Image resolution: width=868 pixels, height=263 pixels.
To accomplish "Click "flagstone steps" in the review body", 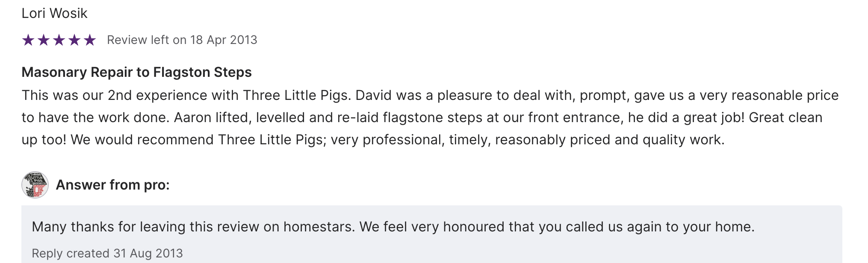I will point(432,117).
